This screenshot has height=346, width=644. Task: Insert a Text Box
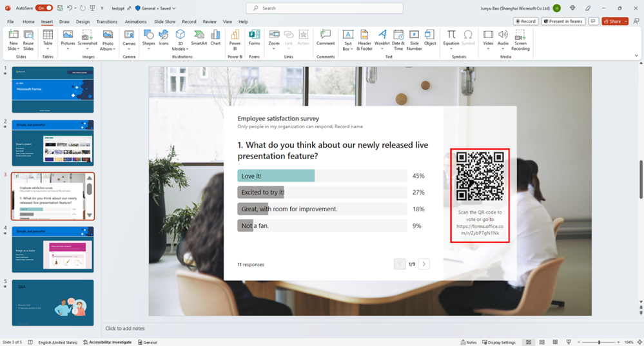coord(348,40)
